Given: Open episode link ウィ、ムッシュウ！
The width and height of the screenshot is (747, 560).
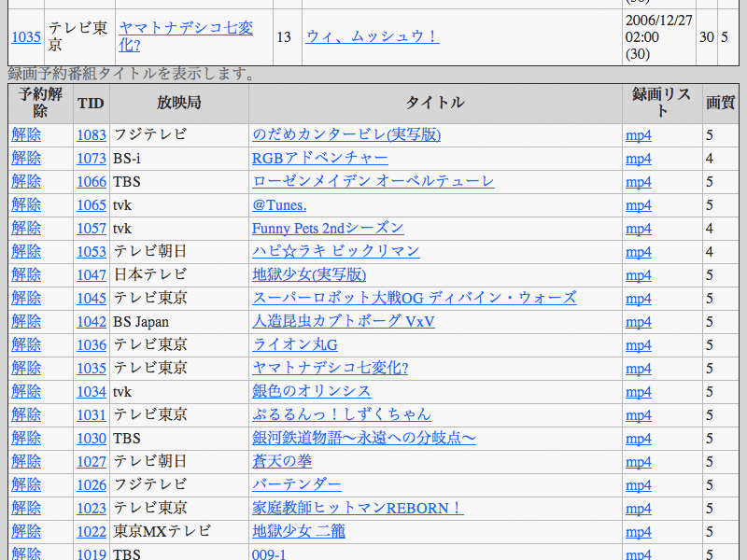Looking at the screenshot, I should coord(372,37).
